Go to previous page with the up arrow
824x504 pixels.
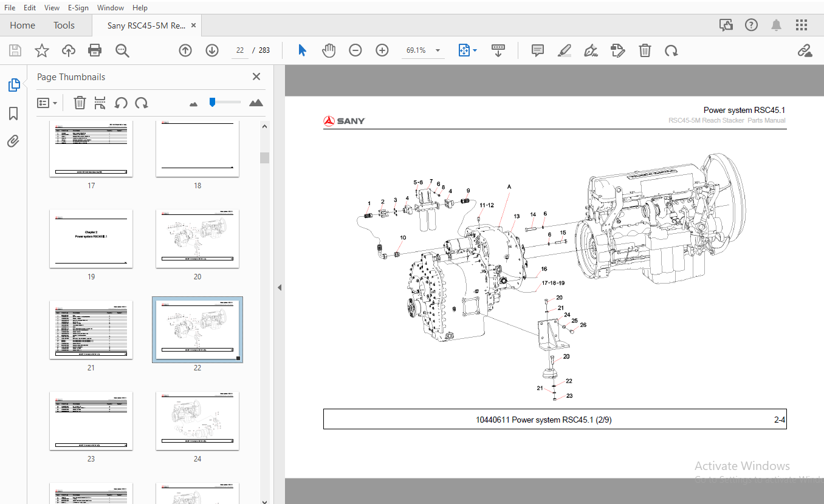(x=185, y=50)
